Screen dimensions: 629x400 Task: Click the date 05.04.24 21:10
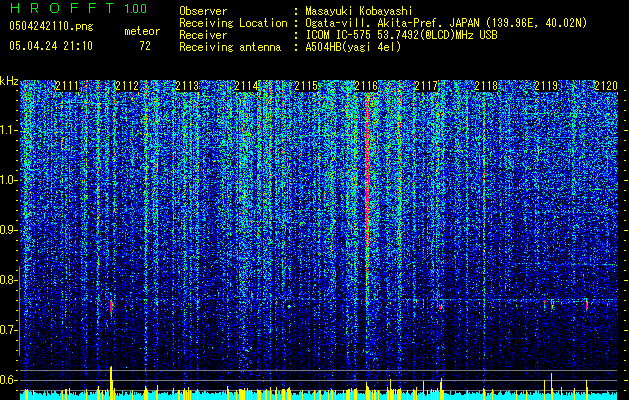[51, 46]
